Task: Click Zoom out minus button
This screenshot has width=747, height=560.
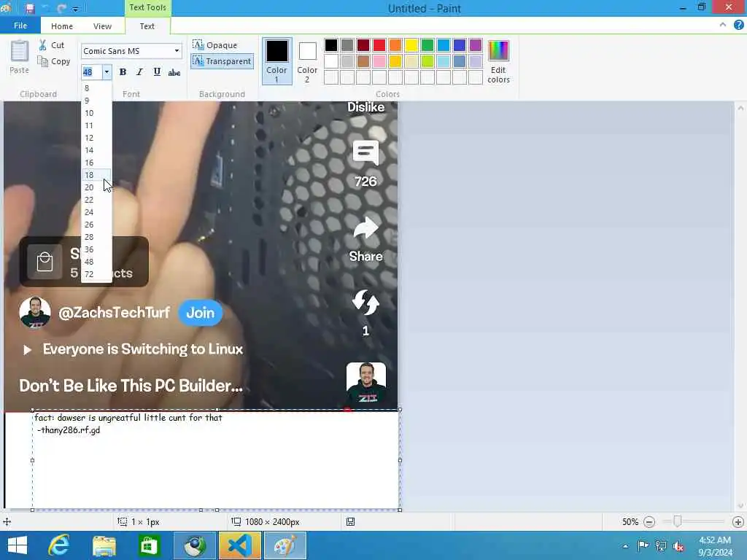Action: [x=649, y=522]
